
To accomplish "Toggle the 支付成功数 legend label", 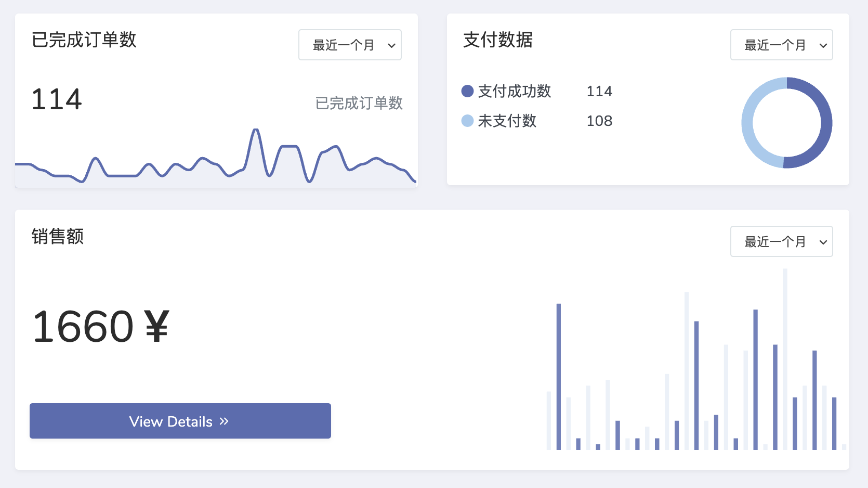I will (514, 91).
